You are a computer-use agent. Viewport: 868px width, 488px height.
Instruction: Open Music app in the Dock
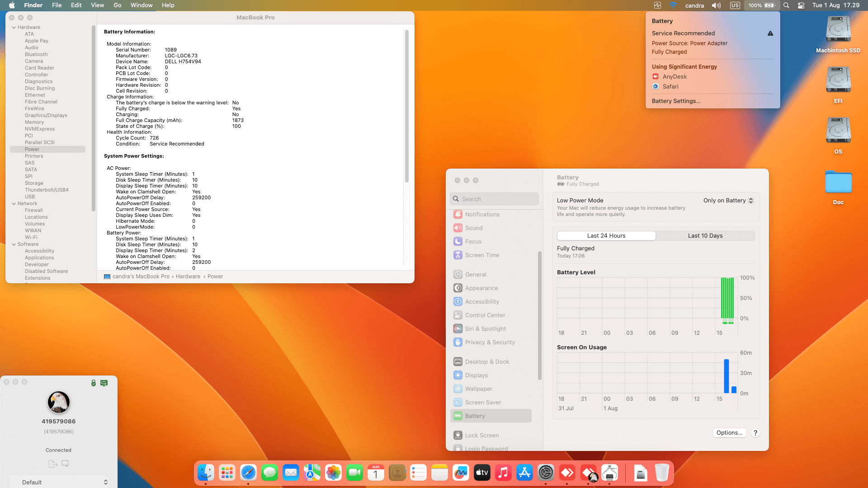point(503,473)
